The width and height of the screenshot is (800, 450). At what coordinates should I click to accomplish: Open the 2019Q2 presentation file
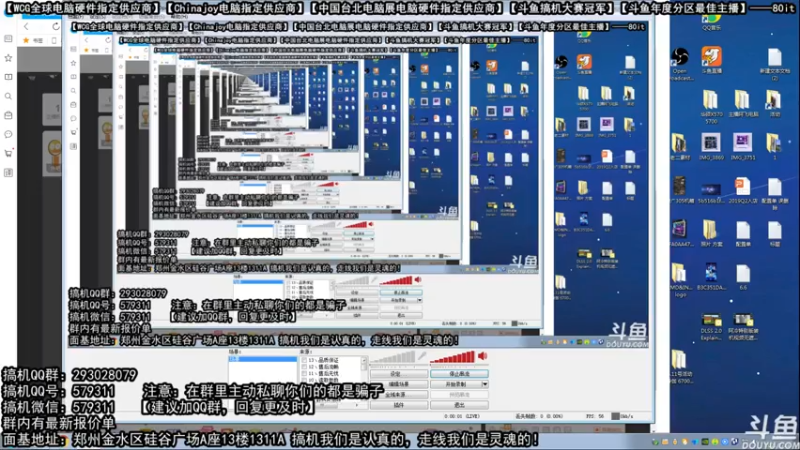[742, 190]
